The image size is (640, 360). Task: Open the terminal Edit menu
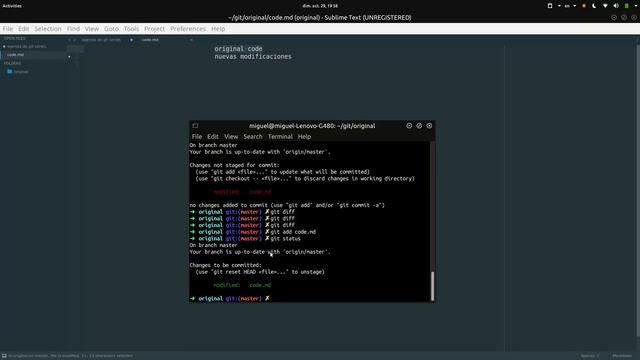click(213, 137)
